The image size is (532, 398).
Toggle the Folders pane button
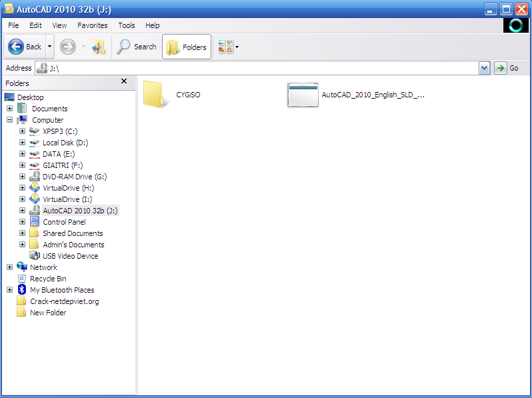point(187,47)
